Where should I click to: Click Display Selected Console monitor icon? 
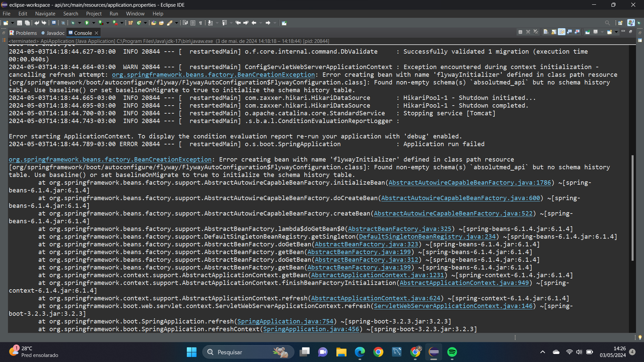click(596, 32)
